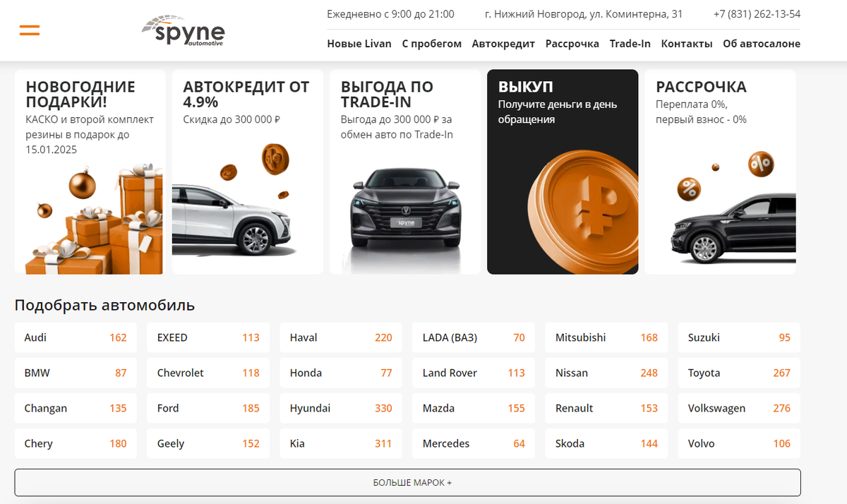Open Автокредит от 4.9% promo card
The image size is (847, 504).
point(248,172)
